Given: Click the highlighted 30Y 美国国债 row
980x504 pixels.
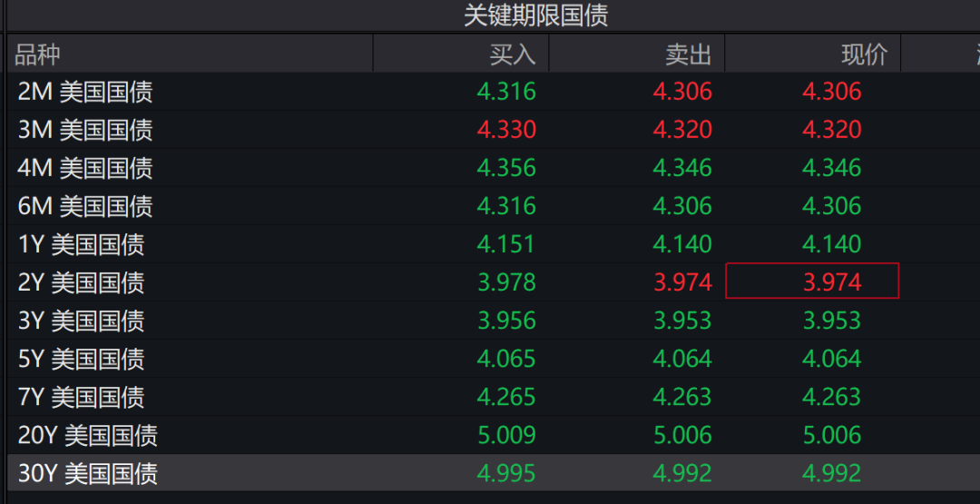Looking at the screenshot, I should pos(88,473).
